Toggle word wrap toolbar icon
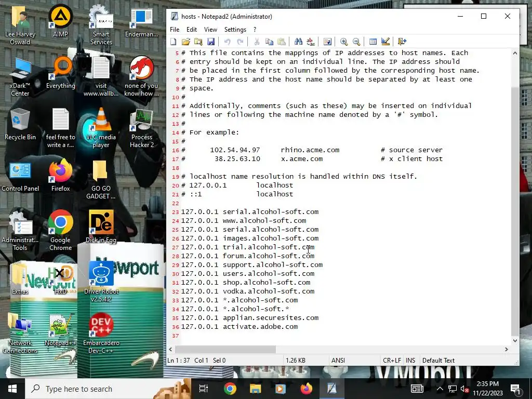The width and height of the screenshot is (532, 399). coord(327,42)
